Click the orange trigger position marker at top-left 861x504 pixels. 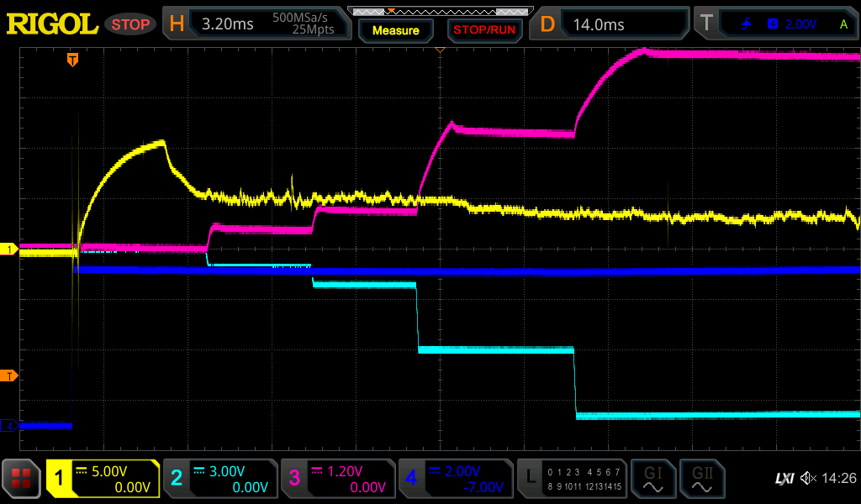pos(73,60)
